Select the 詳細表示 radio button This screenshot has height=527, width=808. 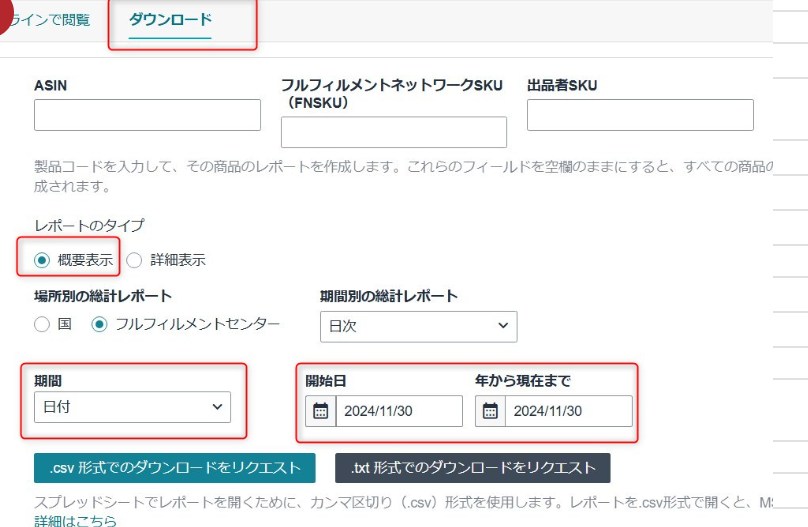pos(134,260)
